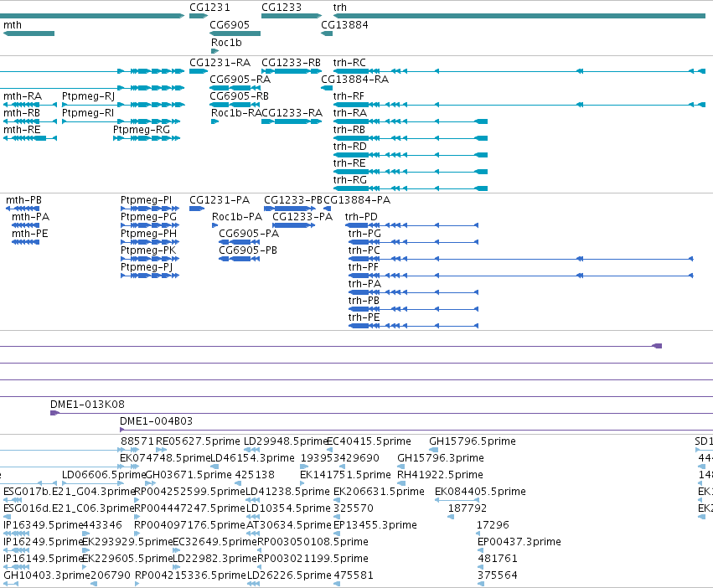Click the DME1-004B03 clone label

(x=156, y=421)
